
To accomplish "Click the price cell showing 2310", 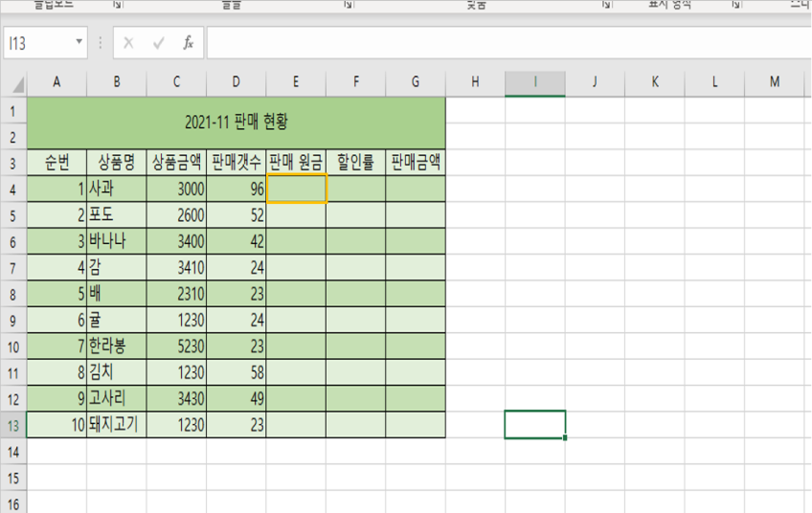I will point(176,294).
